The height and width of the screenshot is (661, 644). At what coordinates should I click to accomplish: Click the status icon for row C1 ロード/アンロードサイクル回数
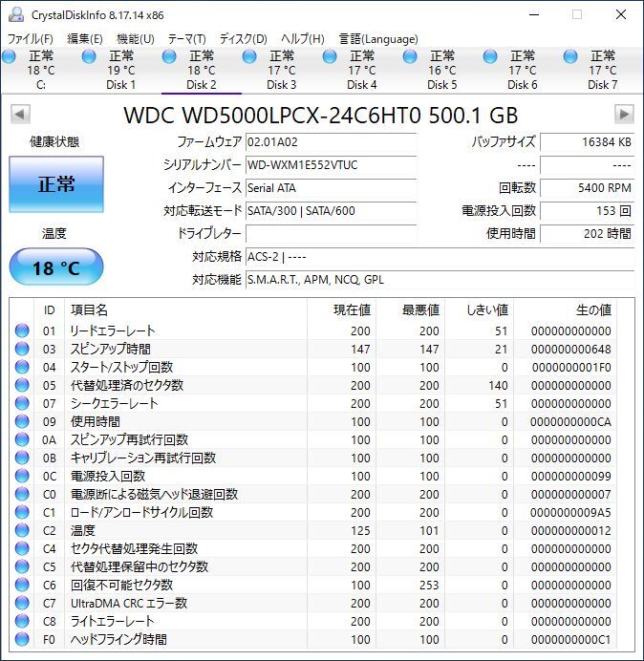tap(22, 512)
